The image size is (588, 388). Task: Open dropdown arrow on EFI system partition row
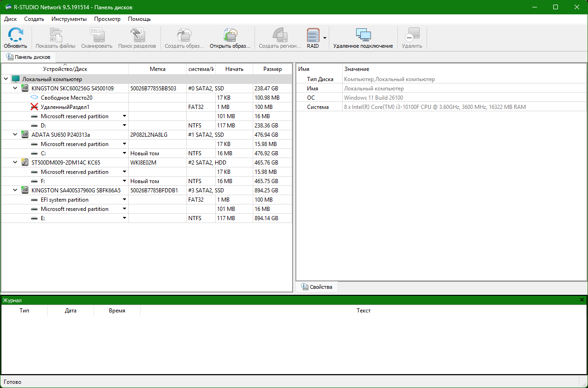click(124, 200)
